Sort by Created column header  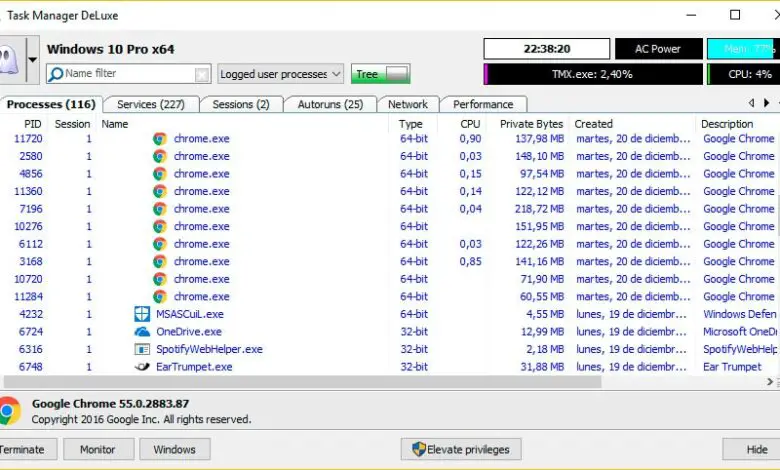(x=593, y=124)
